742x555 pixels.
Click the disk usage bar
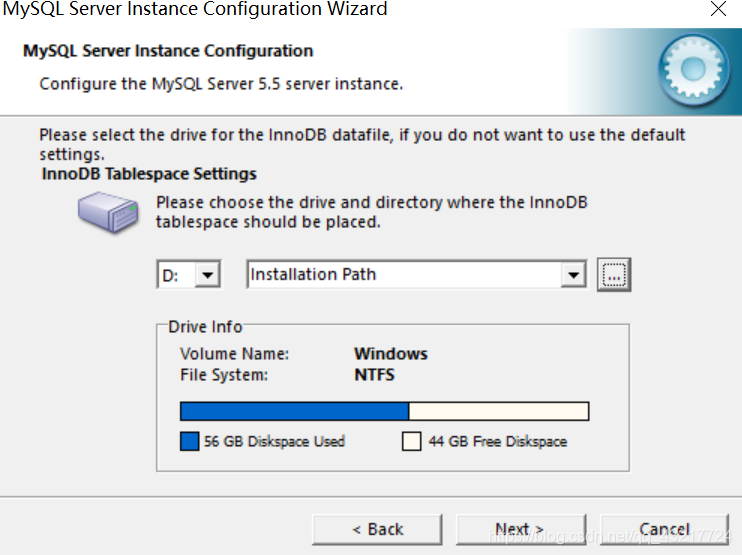(384, 411)
